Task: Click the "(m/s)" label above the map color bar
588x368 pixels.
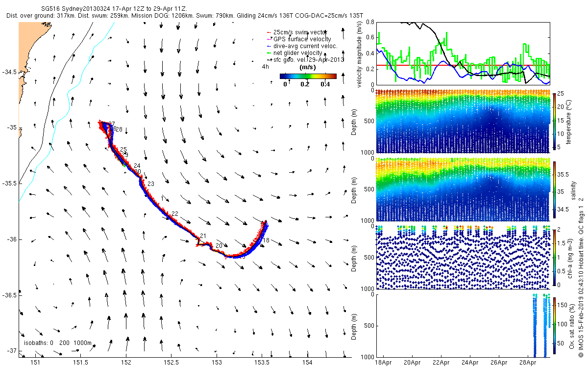Action: pos(307,67)
